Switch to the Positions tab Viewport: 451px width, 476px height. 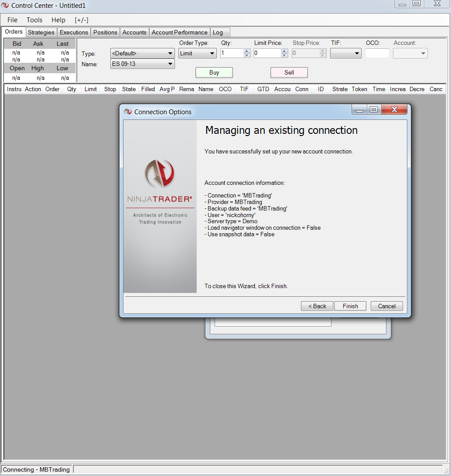tap(105, 32)
